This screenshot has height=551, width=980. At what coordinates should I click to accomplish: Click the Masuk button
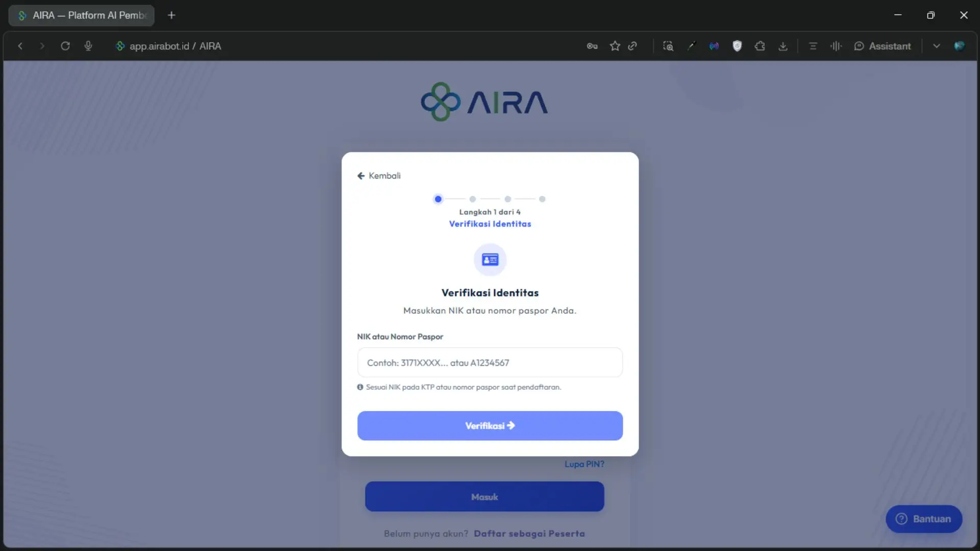(x=484, y=496)
